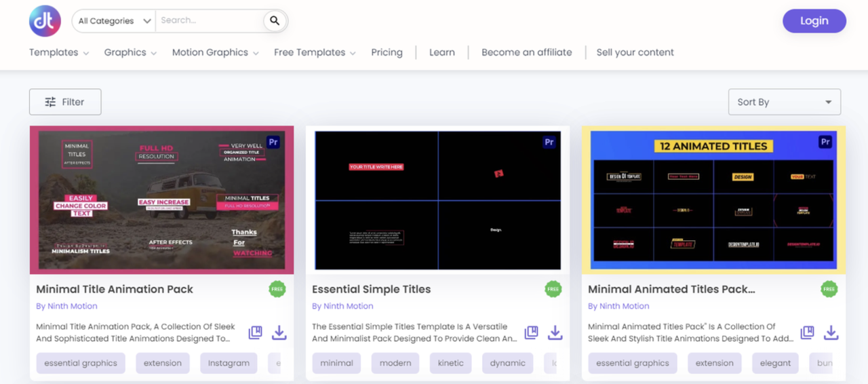Image resolution: width=868 pixels, height=384 pixels.
Task: Save Minimal Animated Titles Pack to collection
Action: click(807, 332)
